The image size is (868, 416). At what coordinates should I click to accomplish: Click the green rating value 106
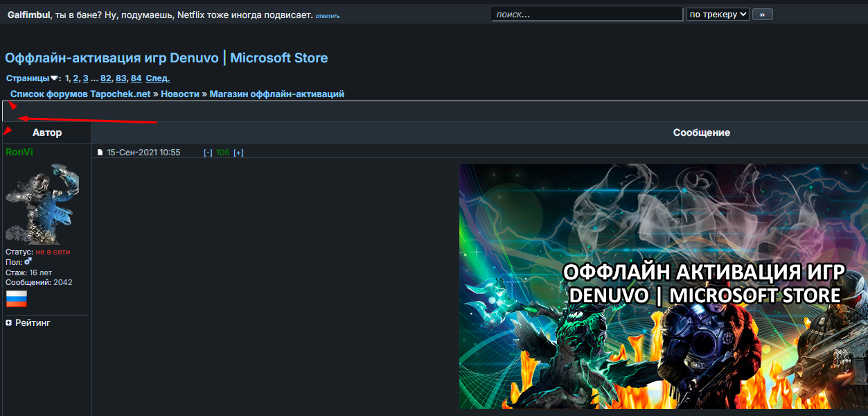(x=223, y=153)
